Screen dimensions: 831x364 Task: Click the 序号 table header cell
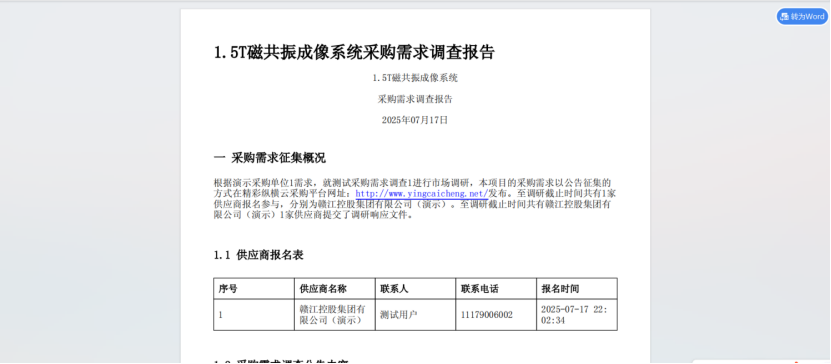coord(254,289)
